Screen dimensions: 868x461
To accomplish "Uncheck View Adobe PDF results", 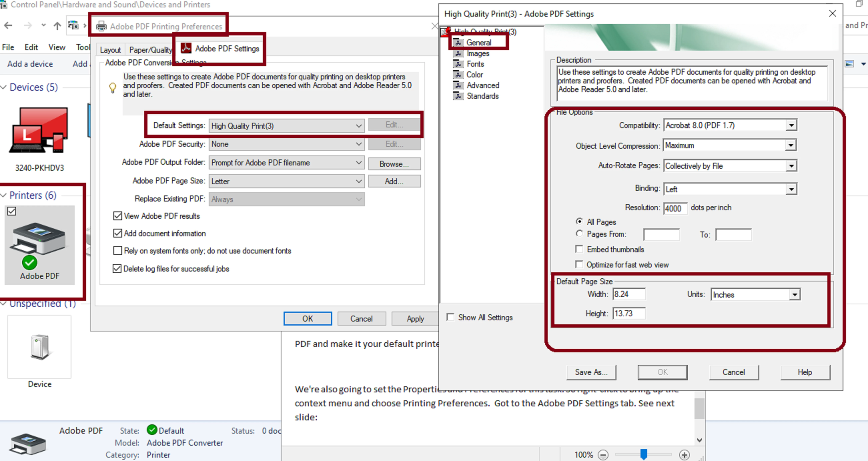I will coord(118,216).
